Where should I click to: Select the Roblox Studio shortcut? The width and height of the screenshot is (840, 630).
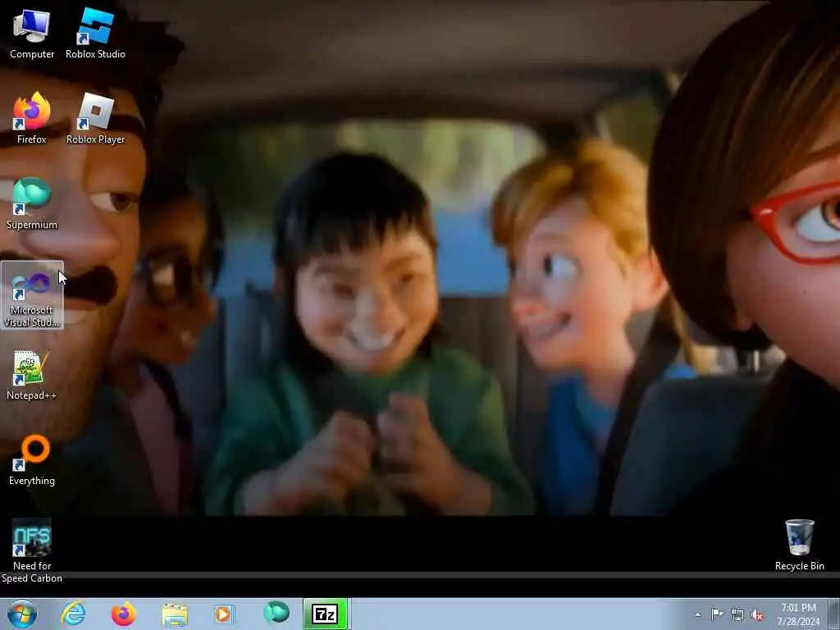pos(95,34)
